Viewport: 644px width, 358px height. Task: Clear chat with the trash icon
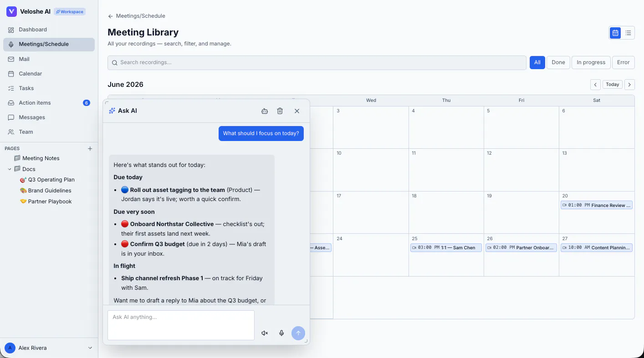click(280, 111)
